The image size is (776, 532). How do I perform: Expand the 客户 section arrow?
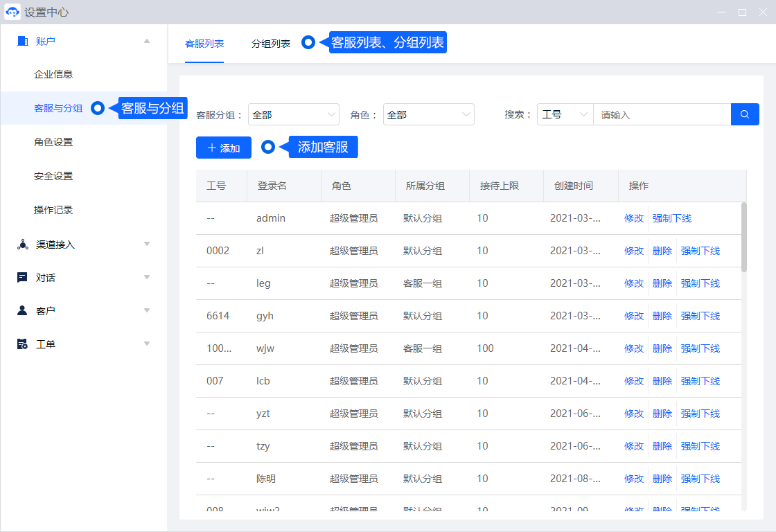point(147,310)
